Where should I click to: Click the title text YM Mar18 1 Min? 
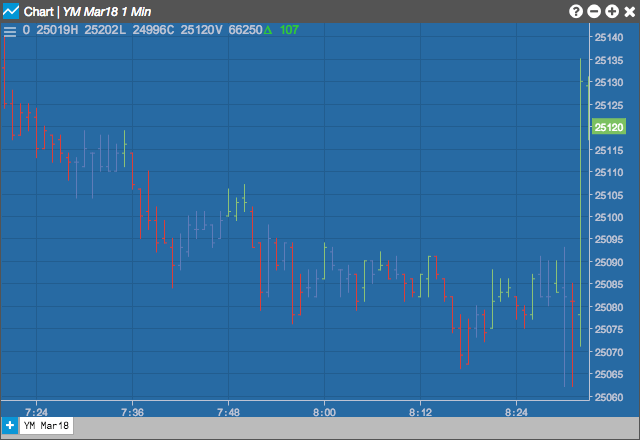click(x=107, y=12)
